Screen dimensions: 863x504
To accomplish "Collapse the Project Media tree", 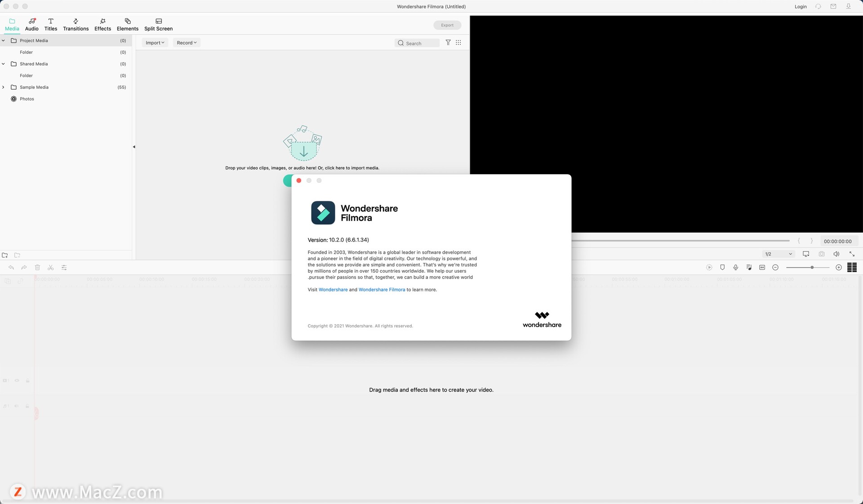I will click(x=4, y=40).
